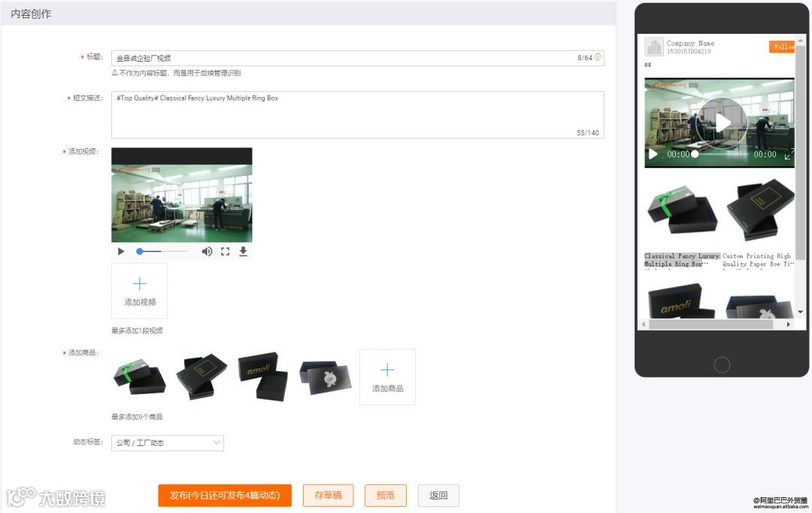
Task: Open the 动态标签 dropdown
Action: (x=167, y=443)
